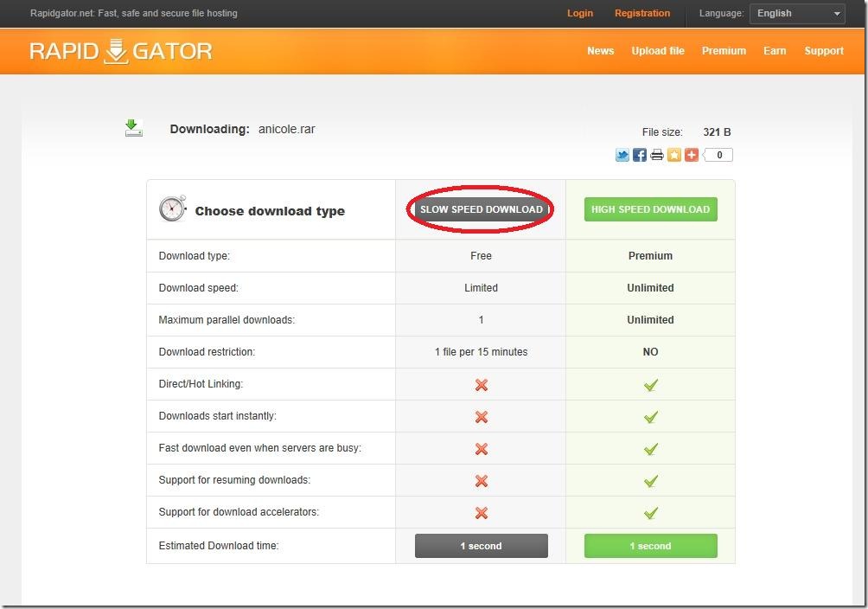
Task: Click the Login link
Action: 580,13
